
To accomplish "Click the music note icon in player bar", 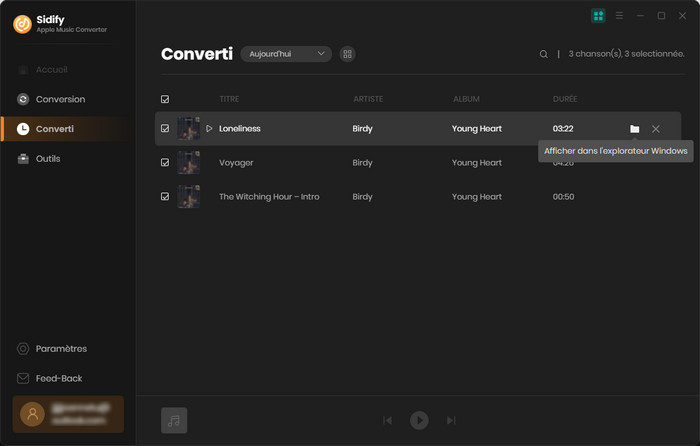I will tap(174, 420).
